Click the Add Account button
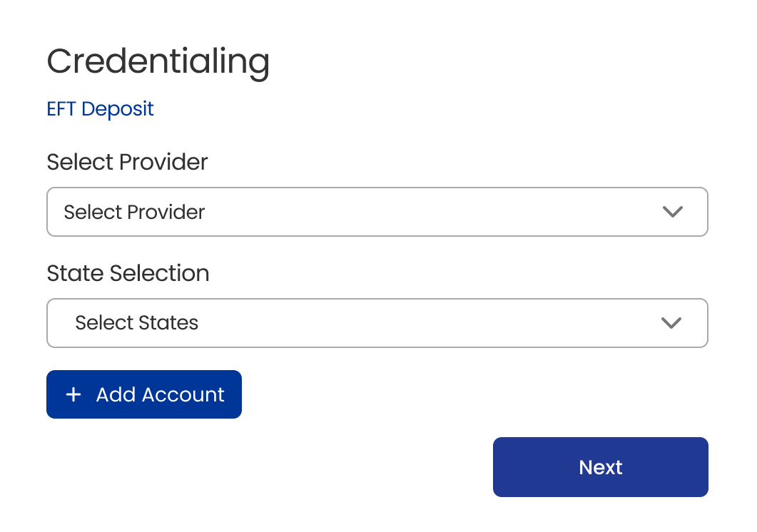The height and width of the screenshot is (532, 757). click(144, 394)
